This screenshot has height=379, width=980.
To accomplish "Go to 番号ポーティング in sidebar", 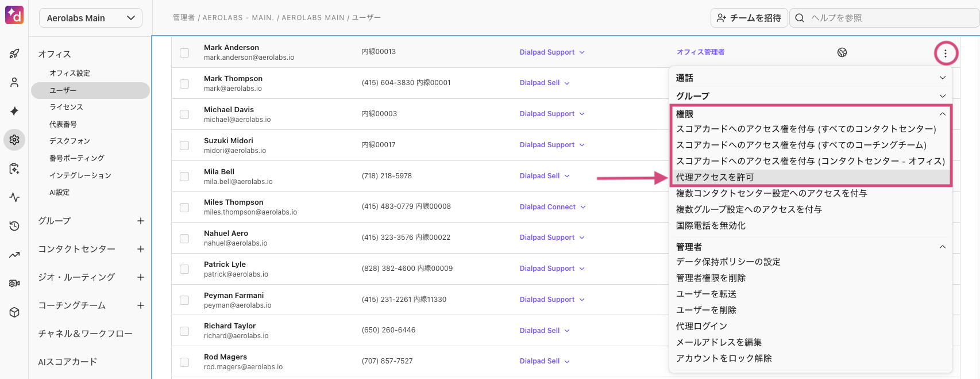I will tap(77, 158).
